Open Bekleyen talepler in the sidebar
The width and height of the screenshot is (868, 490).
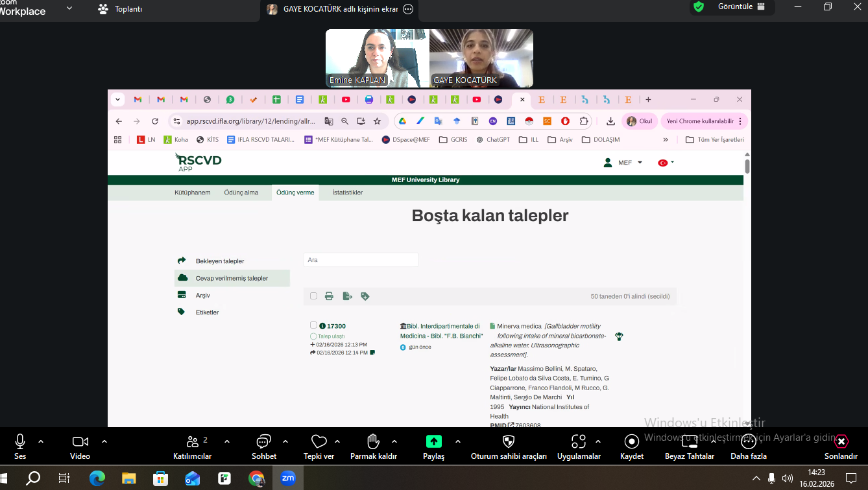(220, 261)
